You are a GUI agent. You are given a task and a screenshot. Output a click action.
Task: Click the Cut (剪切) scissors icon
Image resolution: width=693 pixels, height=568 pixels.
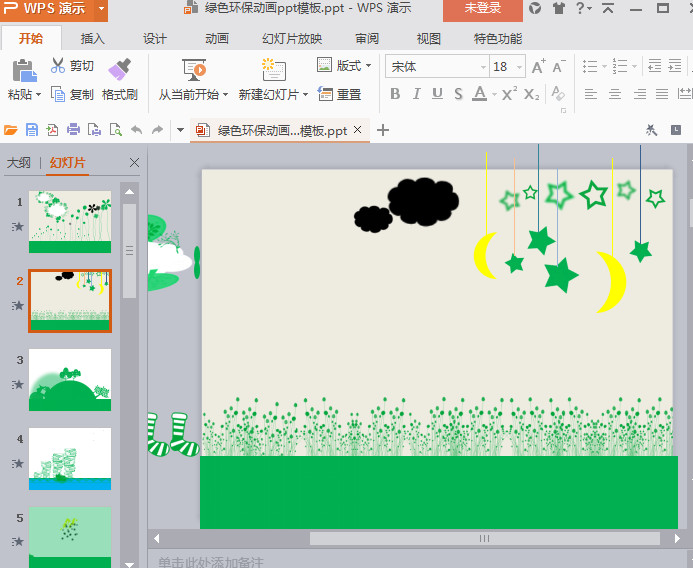click(x=58, y=66)
